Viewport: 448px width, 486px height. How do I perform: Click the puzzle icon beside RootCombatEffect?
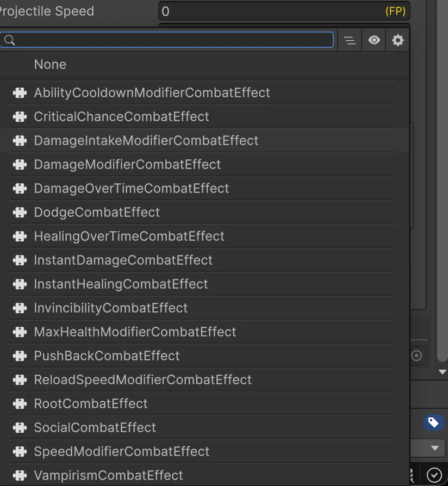(x=20, y=403)
